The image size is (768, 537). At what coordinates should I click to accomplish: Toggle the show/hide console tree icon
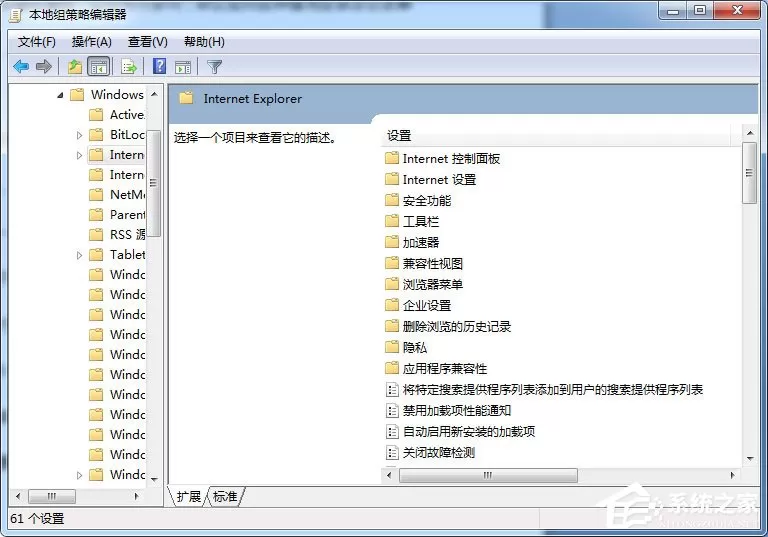coord(98,67)
